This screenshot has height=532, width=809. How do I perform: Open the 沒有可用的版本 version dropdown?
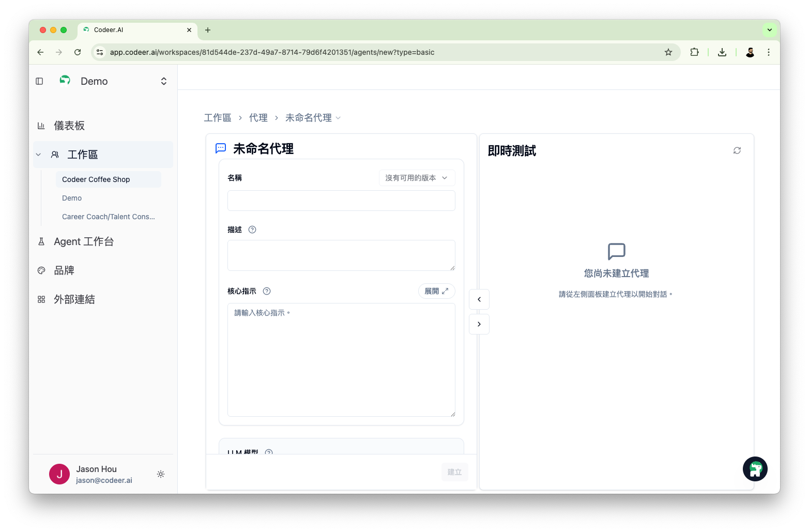coord(417,177)
